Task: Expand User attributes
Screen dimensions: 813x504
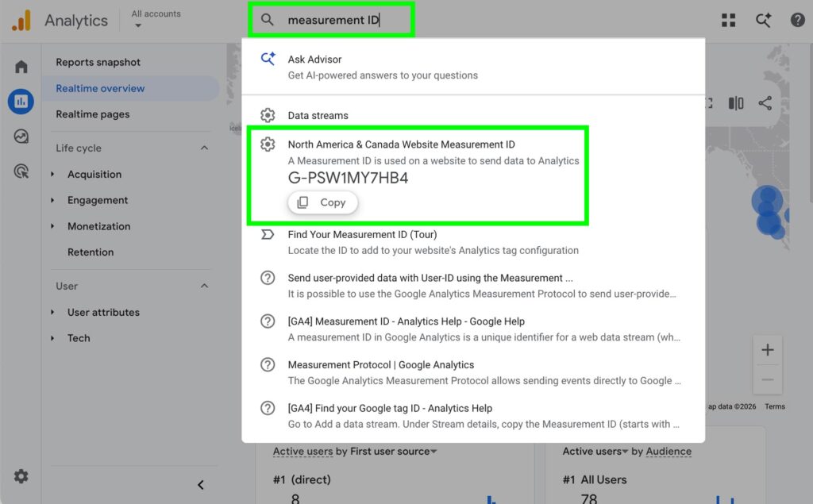Action: coord(103,312)
